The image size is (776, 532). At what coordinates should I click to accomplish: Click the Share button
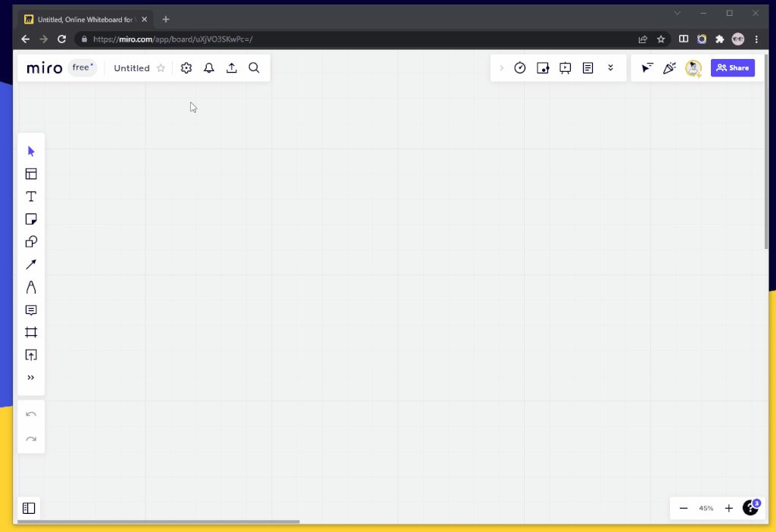click(x=732, y=68)
